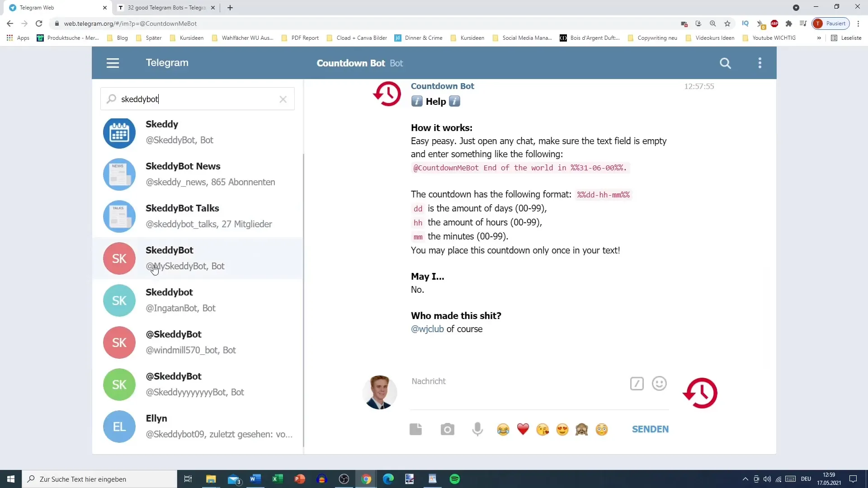868x488 pixels.
Task: Open a new browser tab
Action: [x=230, y=8]
